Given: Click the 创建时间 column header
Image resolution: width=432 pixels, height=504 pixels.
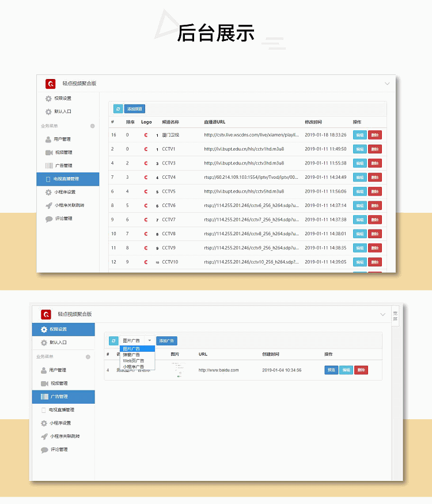Looking at the screenshot, I should point(271,354).
